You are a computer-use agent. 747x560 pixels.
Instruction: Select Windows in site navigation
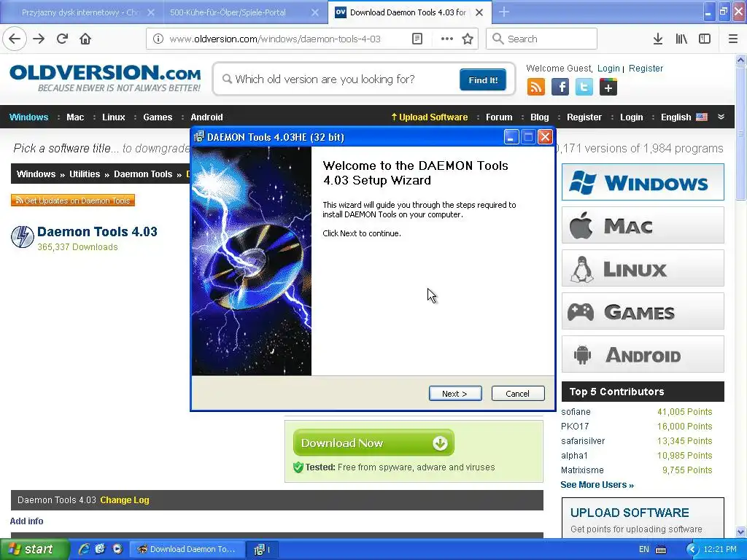28,117
